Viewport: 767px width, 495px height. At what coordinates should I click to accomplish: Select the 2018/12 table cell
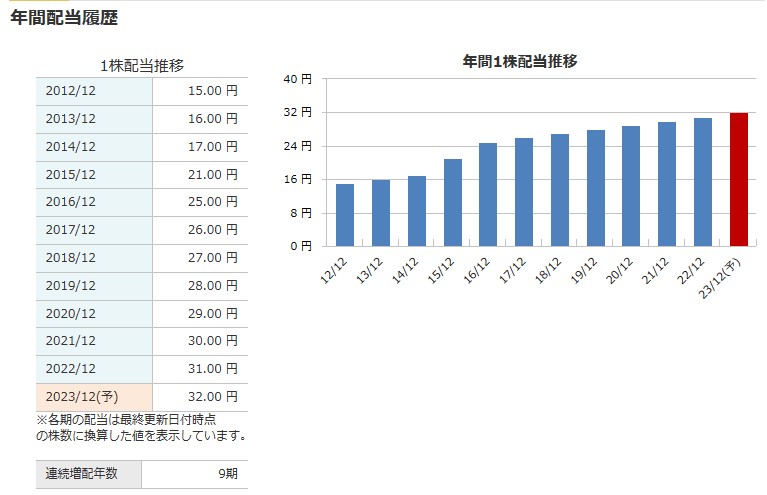click(x=94, y=258)
